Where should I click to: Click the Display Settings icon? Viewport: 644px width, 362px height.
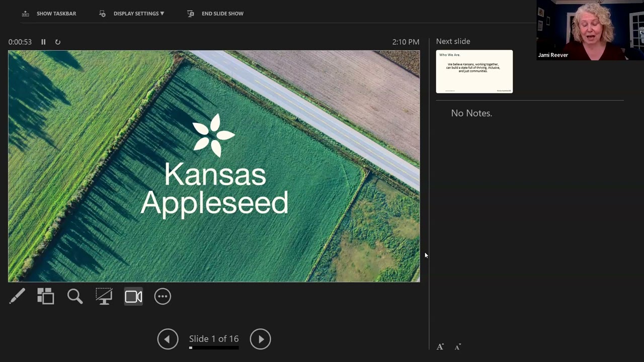(103, 14)
